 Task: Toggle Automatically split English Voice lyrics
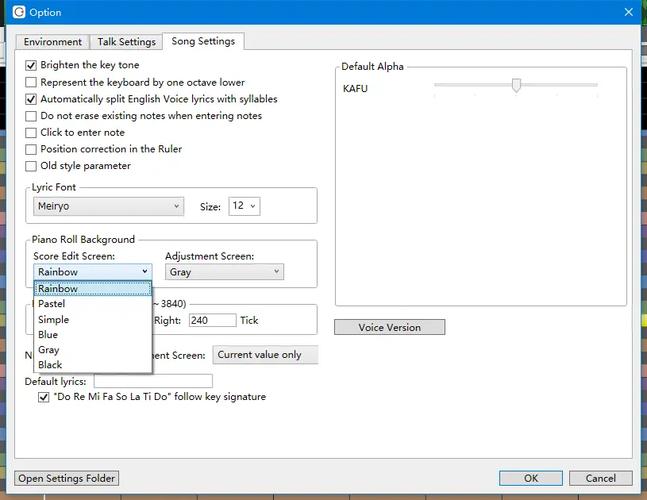(31, 99)
